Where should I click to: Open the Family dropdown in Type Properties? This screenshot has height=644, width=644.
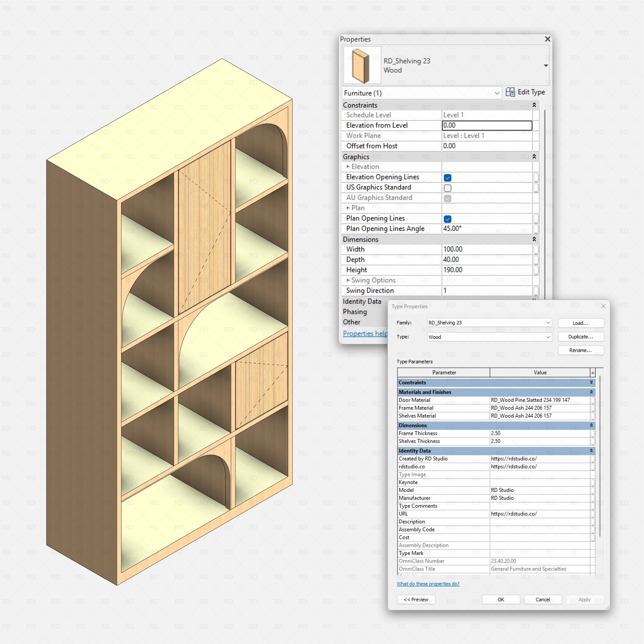(x=489, y=323)
